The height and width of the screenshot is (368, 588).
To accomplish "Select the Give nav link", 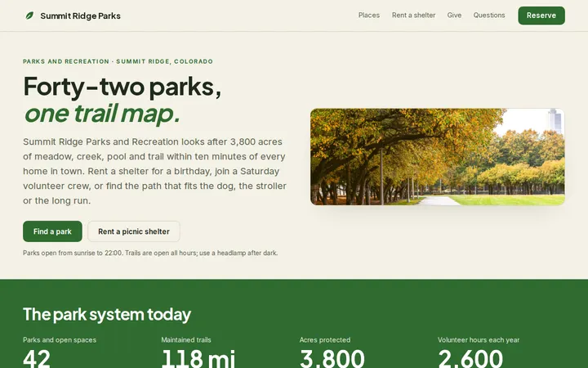I will click(454, 16).
